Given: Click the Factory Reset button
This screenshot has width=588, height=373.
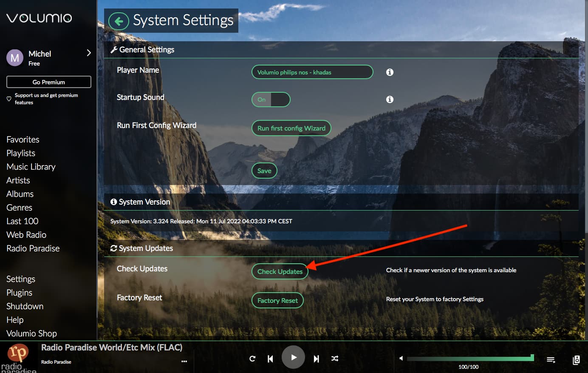Looking at the screenshot, I should pos(277,301).
